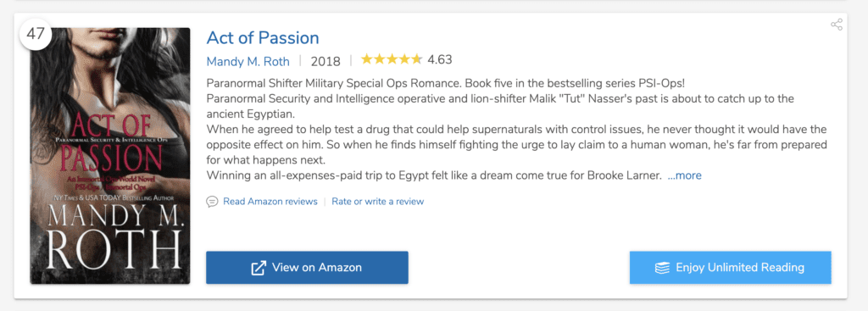868x311 pixels.
Task: Open author Mandy M. Roth's page link
Action: 248,61
